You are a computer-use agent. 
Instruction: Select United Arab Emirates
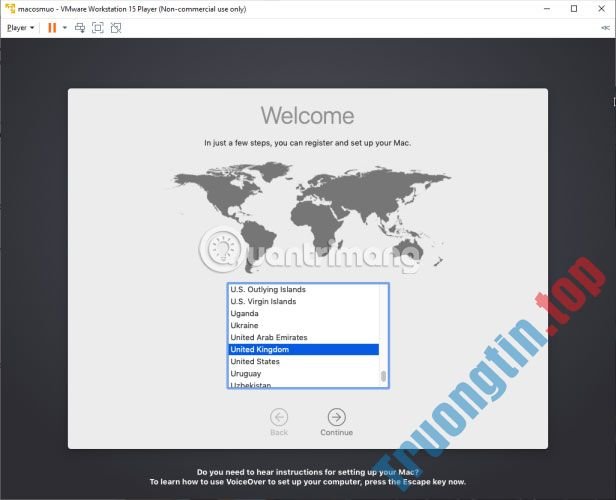coord(303,337)
